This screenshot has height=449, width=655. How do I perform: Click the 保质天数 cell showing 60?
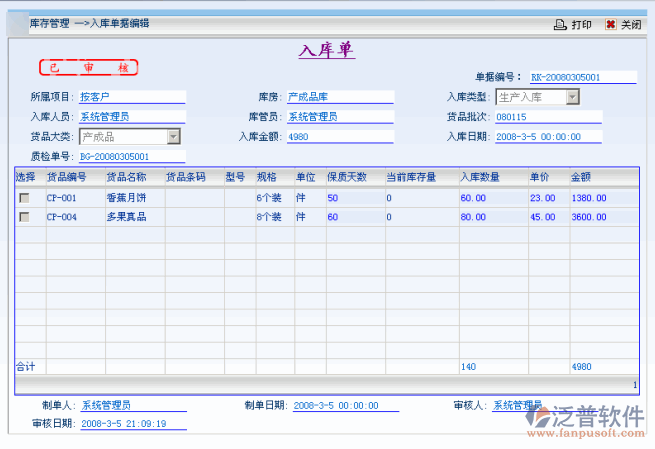point(353,217)
